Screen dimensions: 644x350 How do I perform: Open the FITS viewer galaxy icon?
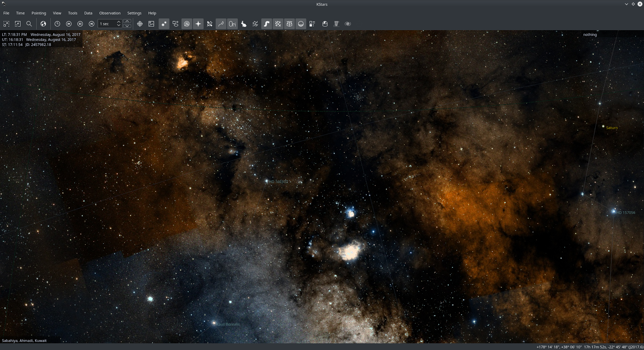(348, 24)
